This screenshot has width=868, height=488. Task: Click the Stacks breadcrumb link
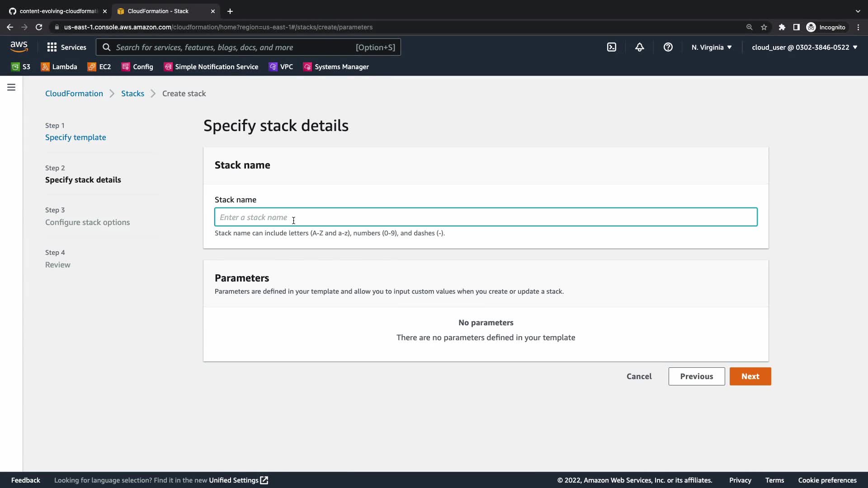coord(132,94)
